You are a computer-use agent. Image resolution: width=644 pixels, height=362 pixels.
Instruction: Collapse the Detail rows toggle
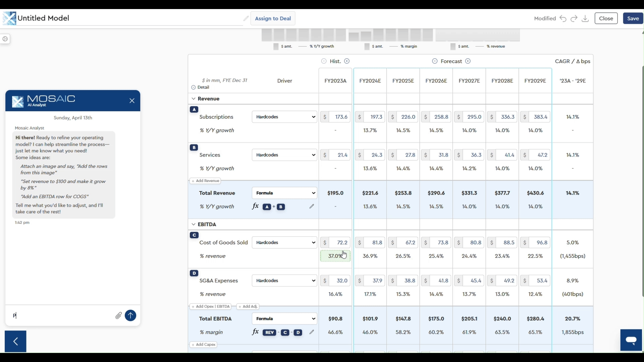[x=193, y=87]
